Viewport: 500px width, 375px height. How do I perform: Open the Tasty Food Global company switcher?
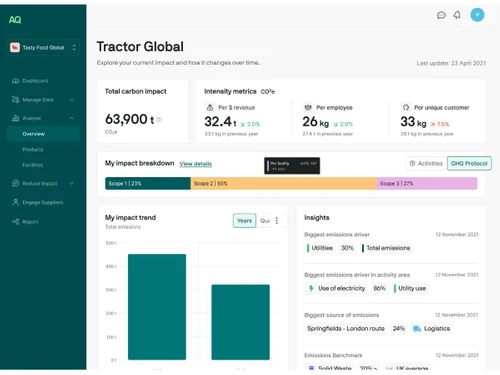click(x=43, y=48)
